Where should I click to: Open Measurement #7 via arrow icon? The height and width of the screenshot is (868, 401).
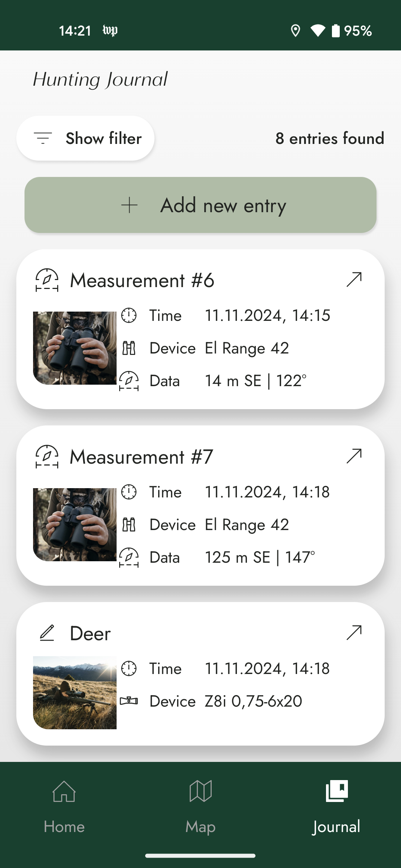coord(354,456)
